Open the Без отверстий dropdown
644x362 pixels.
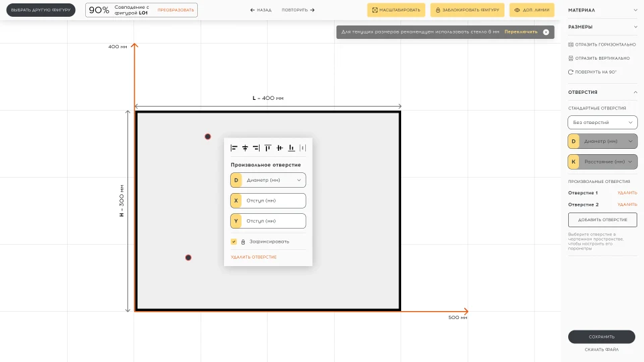(x=602, y=122)
